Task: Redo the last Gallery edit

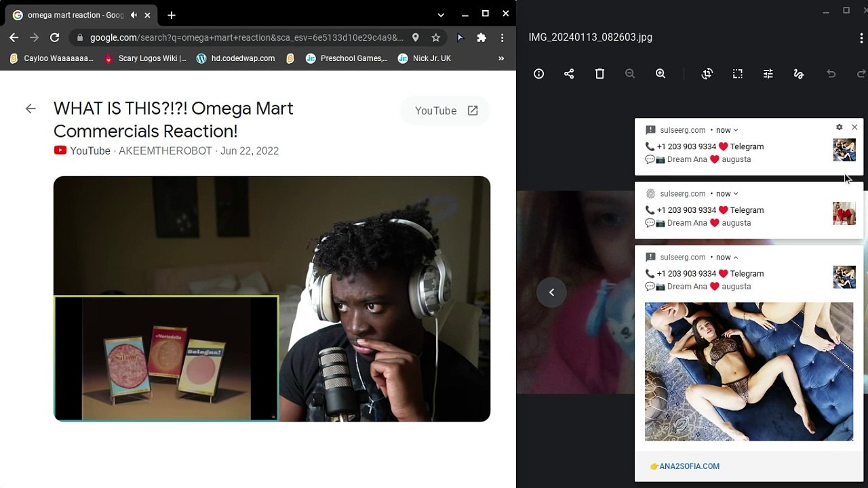Action: pyautogui.click(x=861, y=74)
